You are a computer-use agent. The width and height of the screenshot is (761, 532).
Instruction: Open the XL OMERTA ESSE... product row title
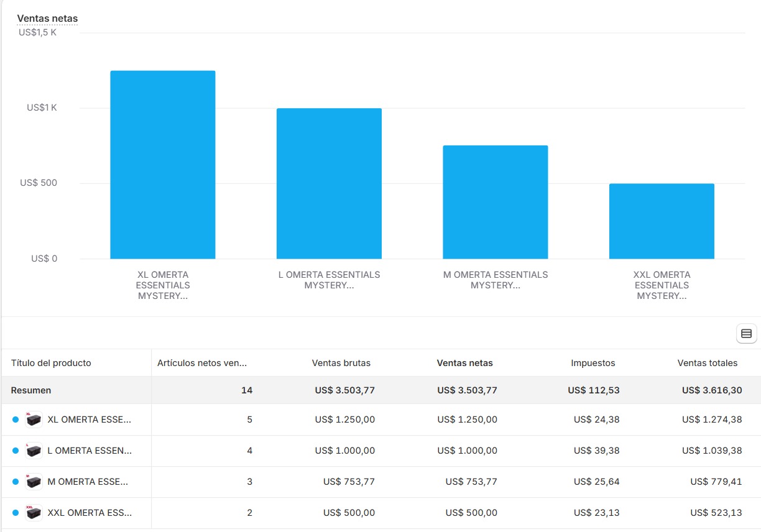90,420
